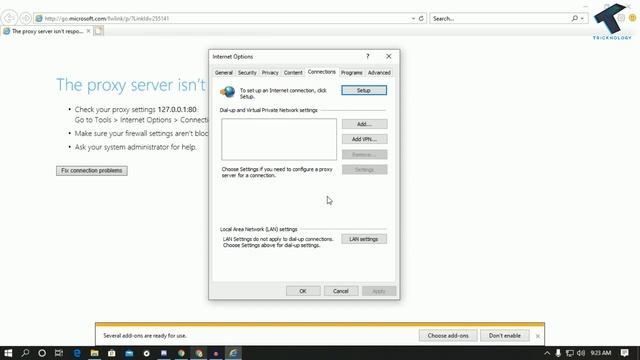Viewport: 640px width, 360px height.
Task: Open a new tab with blank tab button
Action: point(98,31)
